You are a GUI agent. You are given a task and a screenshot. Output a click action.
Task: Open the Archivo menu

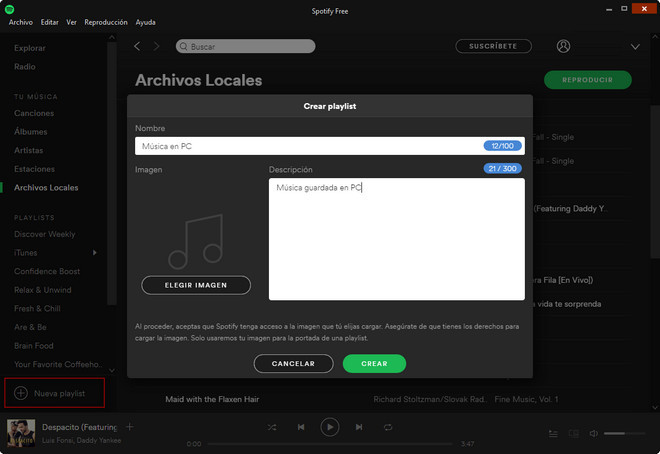21,22
